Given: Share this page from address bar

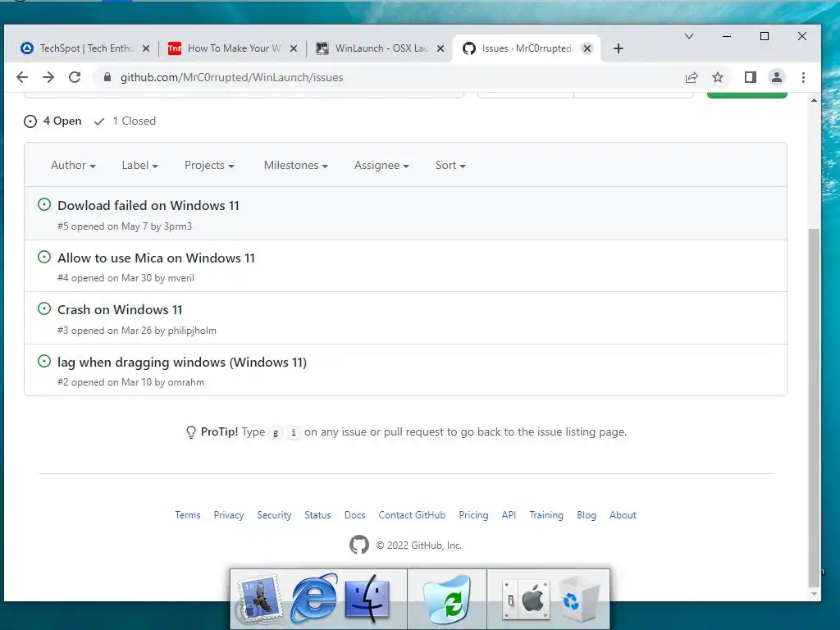Looking at the screenshot, I should click(692, 78).
